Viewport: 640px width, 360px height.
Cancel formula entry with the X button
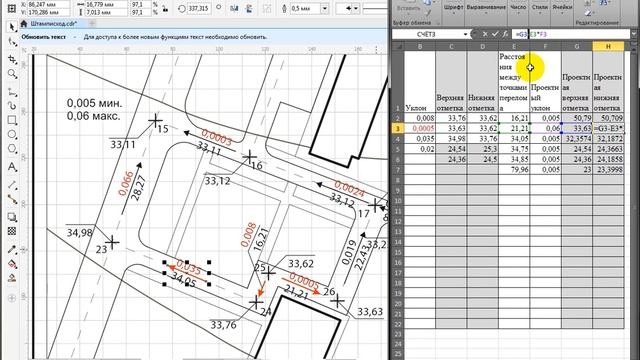point(485,34)
